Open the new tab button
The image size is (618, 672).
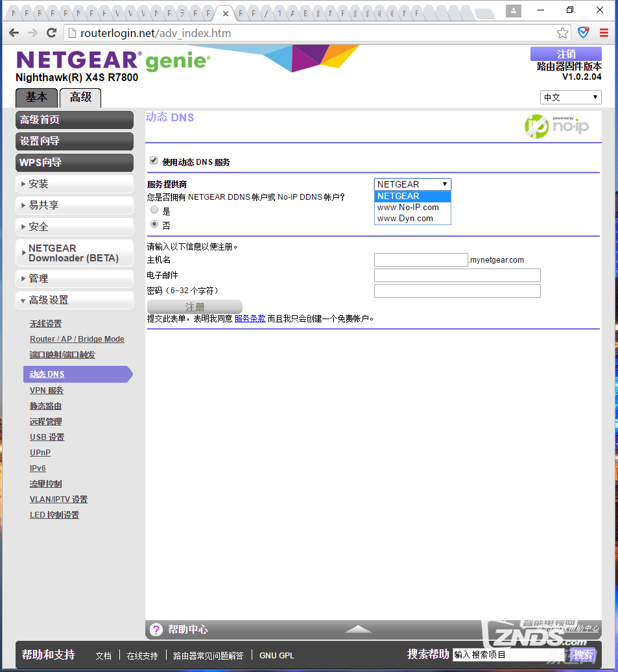click(484, 14)
